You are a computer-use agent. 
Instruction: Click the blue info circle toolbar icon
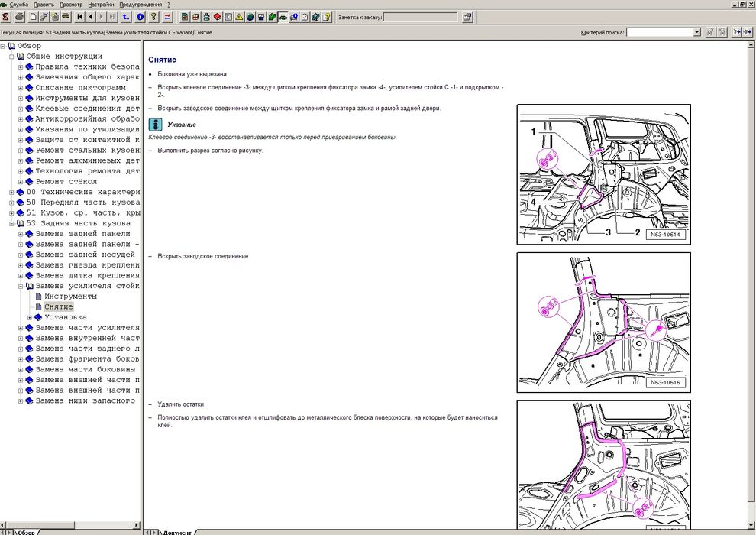[x=141, y=16]
